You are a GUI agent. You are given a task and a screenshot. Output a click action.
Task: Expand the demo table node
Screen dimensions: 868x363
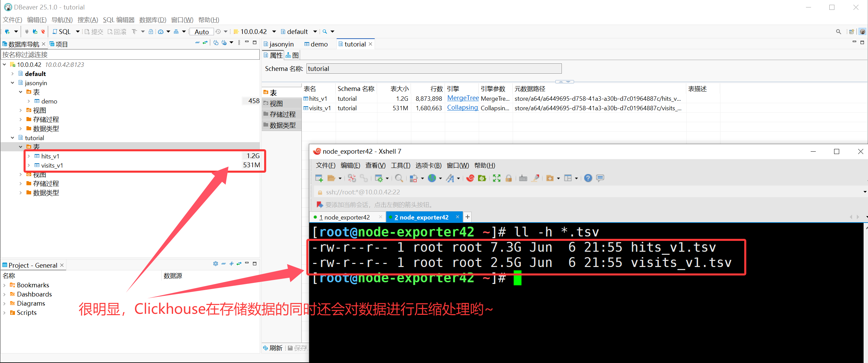click(29, 101)
